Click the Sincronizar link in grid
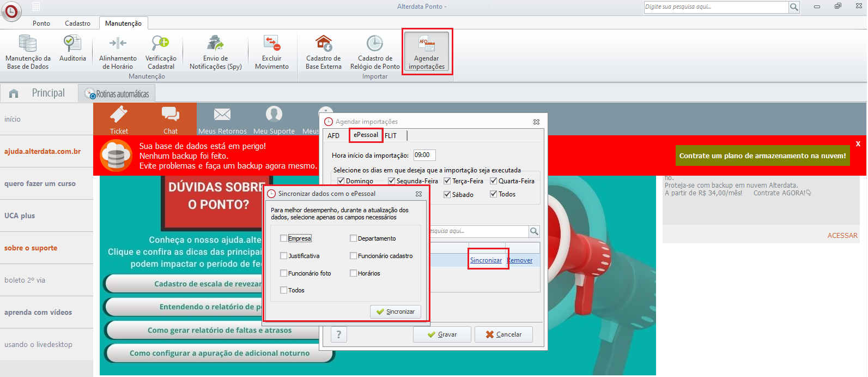 pyautogui.click(x=486, y=260)
